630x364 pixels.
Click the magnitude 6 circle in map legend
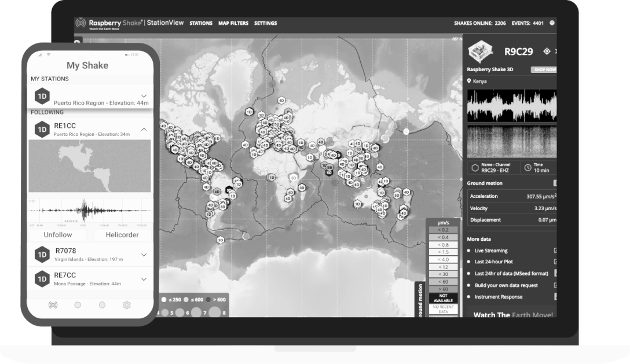point(180,312)
